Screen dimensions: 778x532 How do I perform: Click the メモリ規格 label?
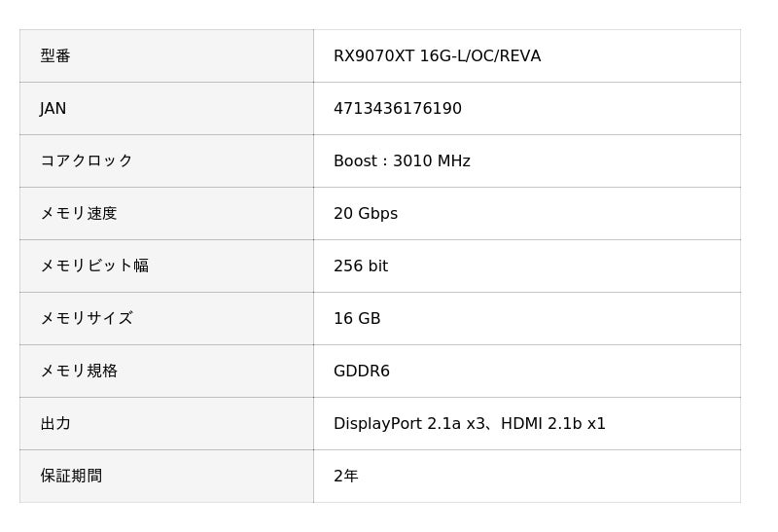tap(78, 372)
